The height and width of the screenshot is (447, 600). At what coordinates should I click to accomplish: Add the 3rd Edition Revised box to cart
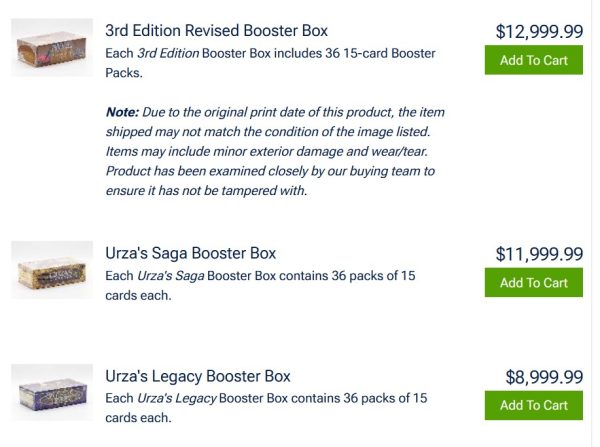[x=533, y=60]
